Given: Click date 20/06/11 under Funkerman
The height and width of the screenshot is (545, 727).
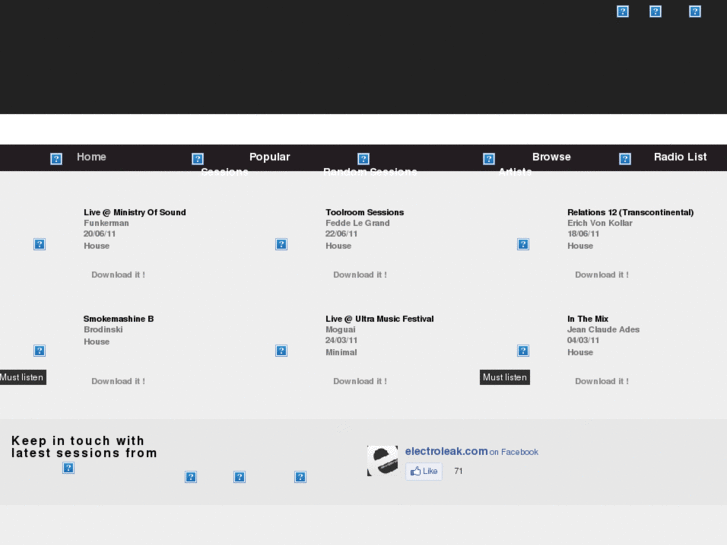Looking at the screenshot, I should click(x=99, y=234).
